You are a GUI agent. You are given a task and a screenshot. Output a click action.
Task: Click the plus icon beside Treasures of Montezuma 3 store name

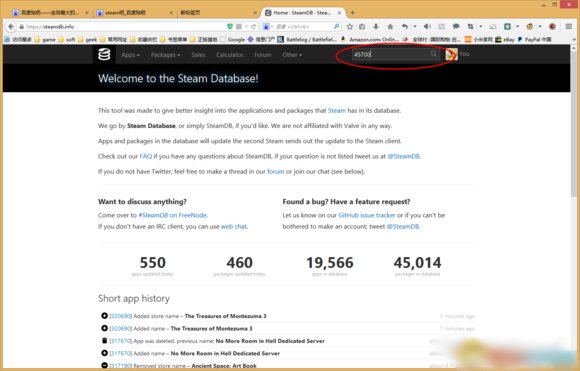click(x=104, y=316)
